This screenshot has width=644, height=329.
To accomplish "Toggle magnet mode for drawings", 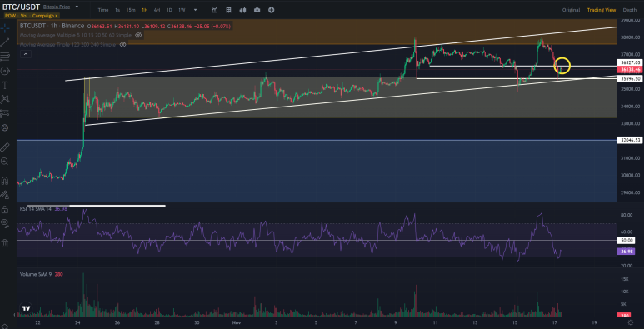I will (x=5, y=180).
